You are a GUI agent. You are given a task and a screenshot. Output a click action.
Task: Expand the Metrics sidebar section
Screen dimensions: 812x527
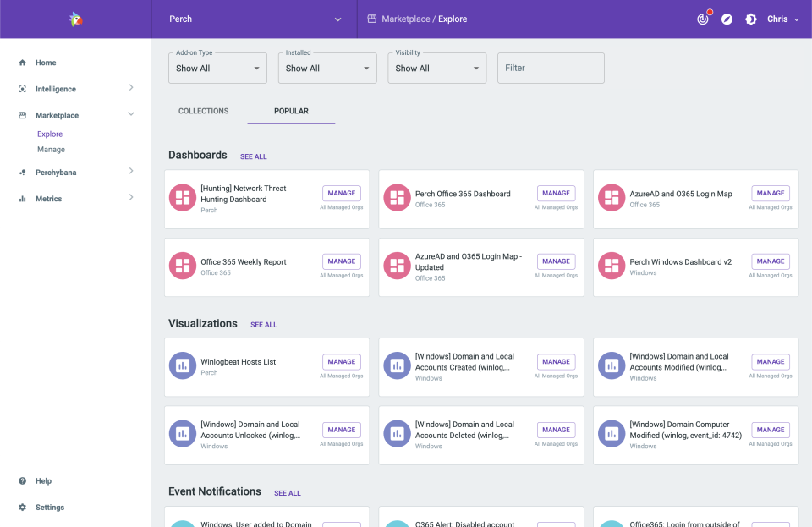pyautogui.click(x=131, y=197)
